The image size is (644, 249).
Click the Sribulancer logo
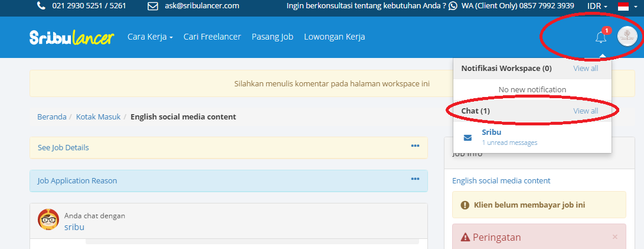pyautogui.click(x=71, y=37)
